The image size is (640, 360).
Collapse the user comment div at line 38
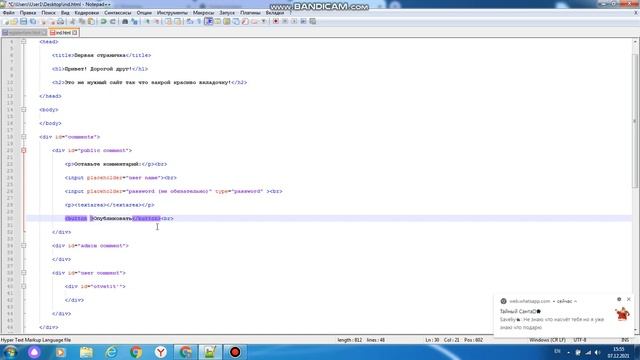point(24,273)
